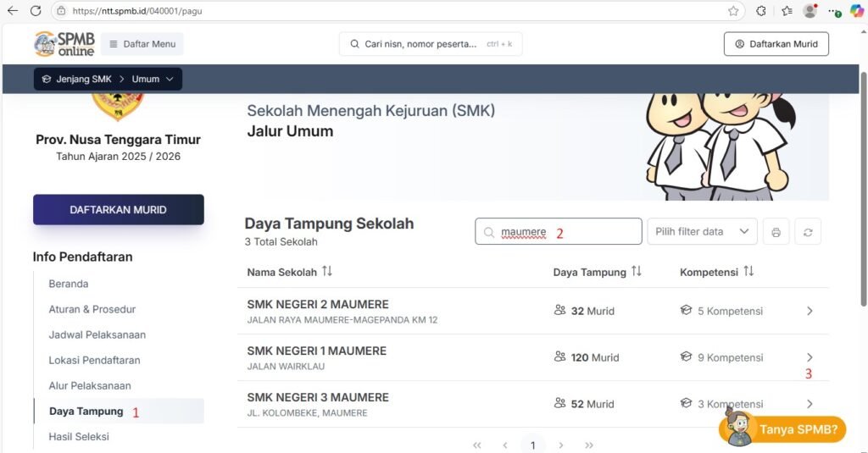The width and height of the screenshot is (868, 453).
Task: Click the 52 Murid capacity value
Action: tap(593, 404)
